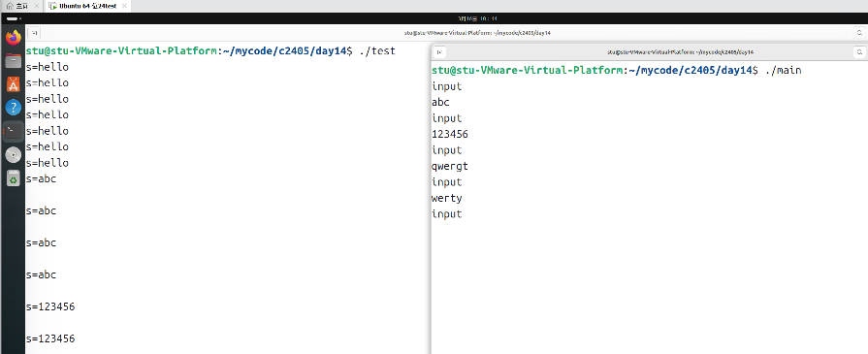This screenshot has height=354, width=868.
Task: Click the prompt path in the ./main terminal
Action: pos(691,71)
